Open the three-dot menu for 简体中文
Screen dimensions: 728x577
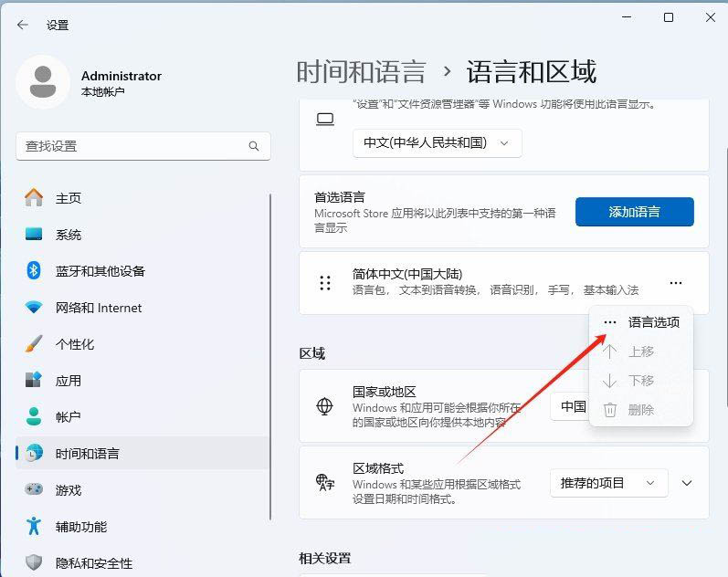(675, 284)
